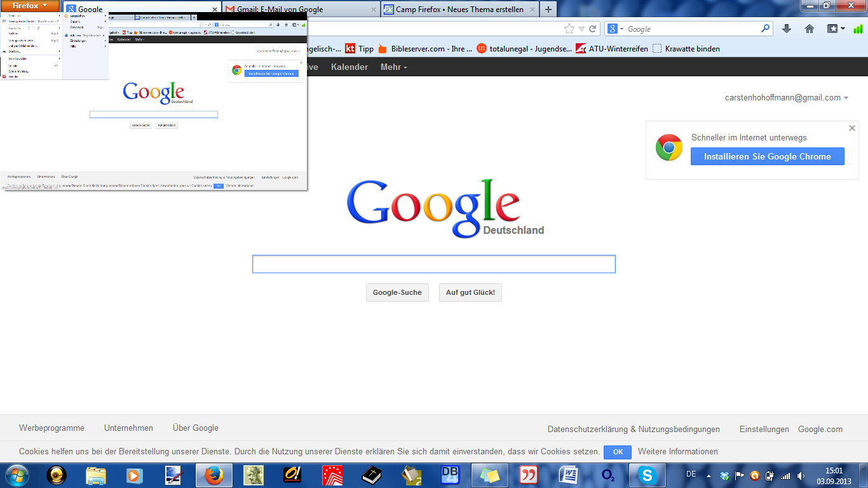Viewport: 868px width, 488px height.
Task: Focus the Google search input on the page
Action: 434,264
